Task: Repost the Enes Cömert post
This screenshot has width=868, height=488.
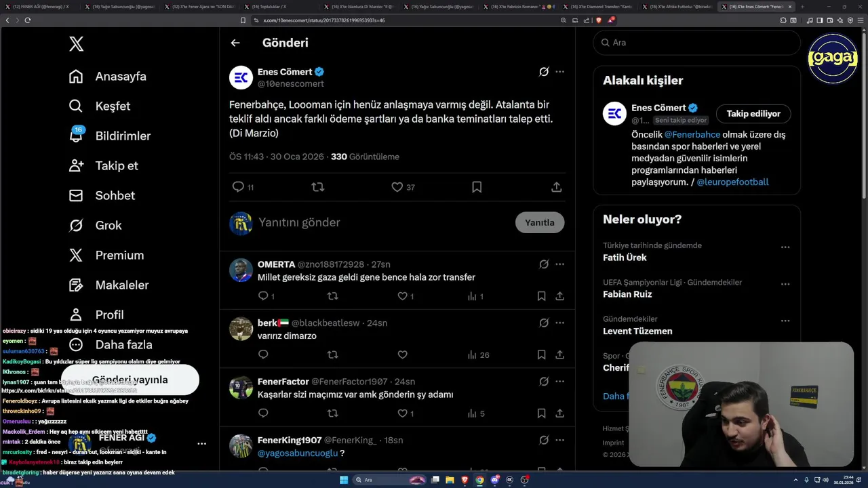Action: pos(317,187)
